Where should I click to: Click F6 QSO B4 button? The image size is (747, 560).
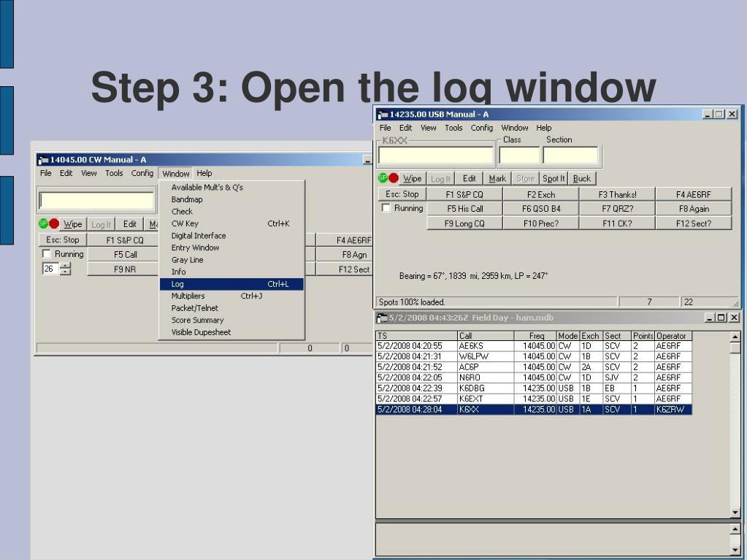pyautogui.click(x=541, y=209)
